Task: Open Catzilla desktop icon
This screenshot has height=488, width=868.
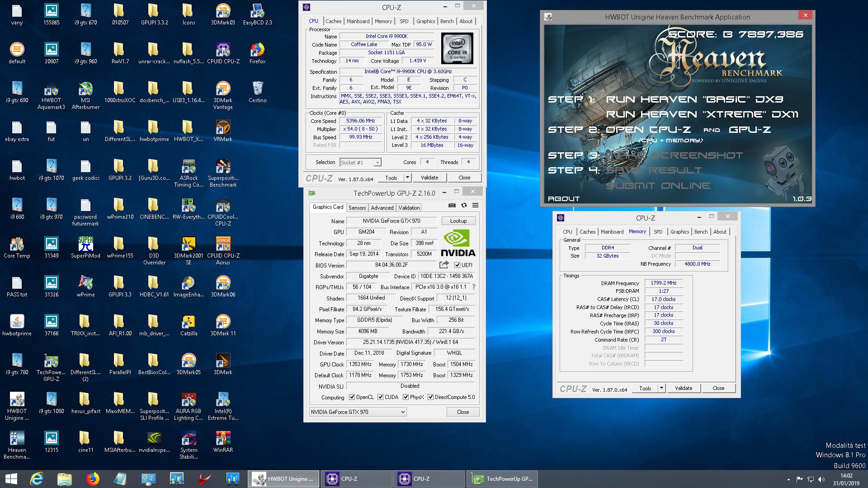Action: point(189,325)
